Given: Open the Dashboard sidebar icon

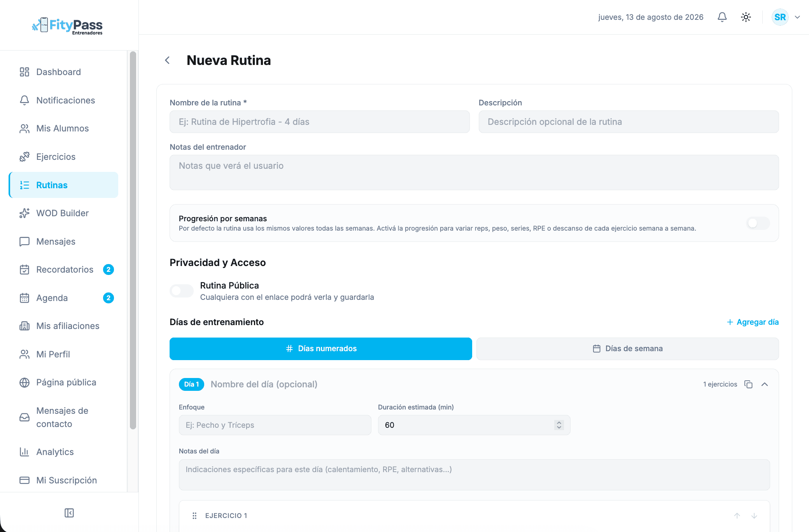Looking at the screenshot, I should tap(25, 72).
